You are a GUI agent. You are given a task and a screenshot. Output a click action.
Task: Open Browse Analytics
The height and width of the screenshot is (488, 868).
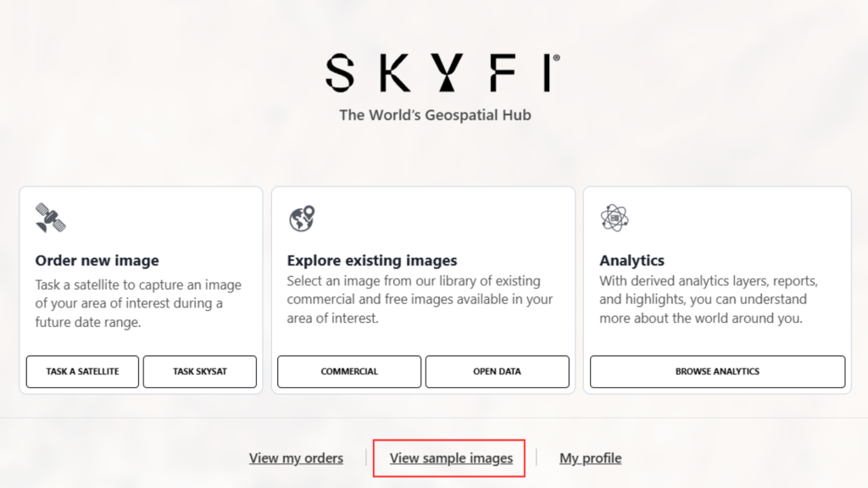717,372
